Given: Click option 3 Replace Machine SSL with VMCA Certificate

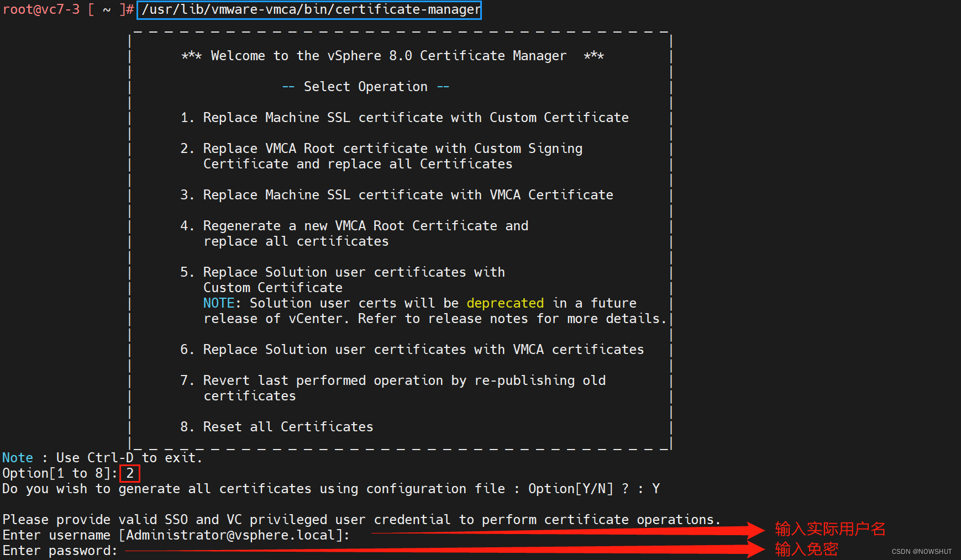Looking at the screenshot, I should tap(397, 195).
